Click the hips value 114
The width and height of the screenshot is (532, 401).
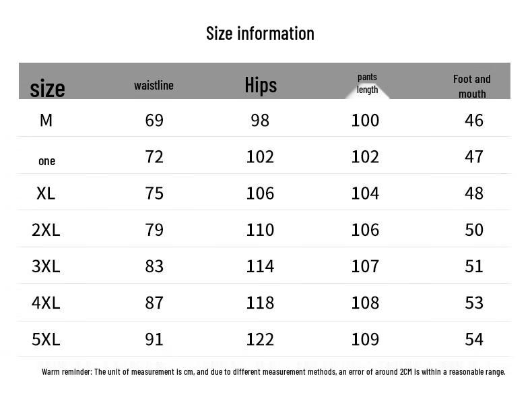[x=260, y=266]
